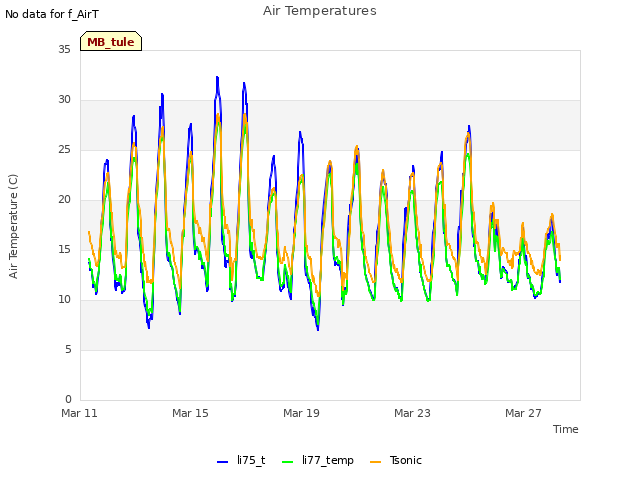640x480 pixels.
Task: Click the 25 y-axis tick label
Action: point(64,149)
